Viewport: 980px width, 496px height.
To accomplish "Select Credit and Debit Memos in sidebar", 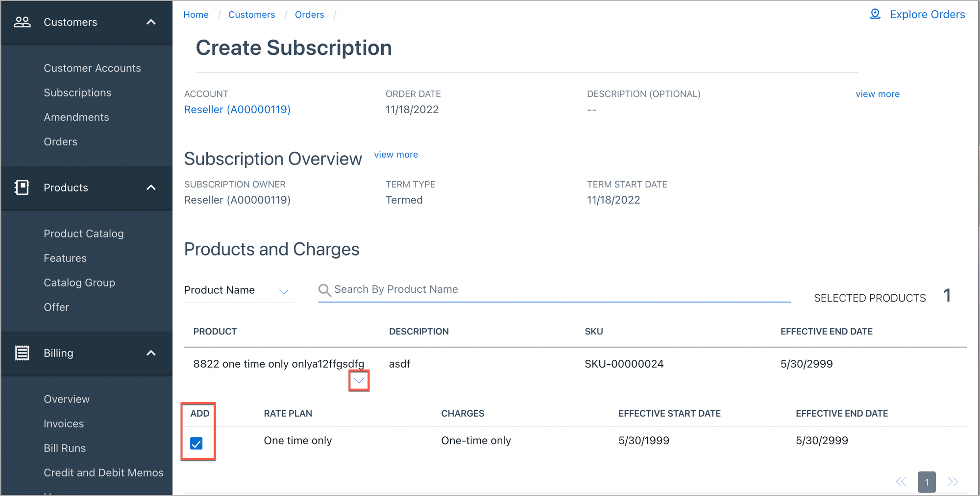I will pos(103,472).
